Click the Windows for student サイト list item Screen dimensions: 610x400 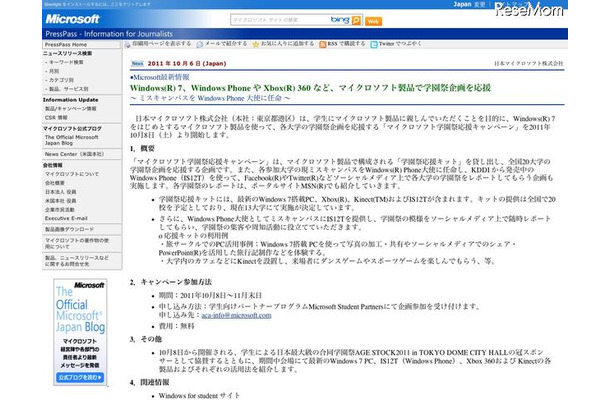click(199, 396)
